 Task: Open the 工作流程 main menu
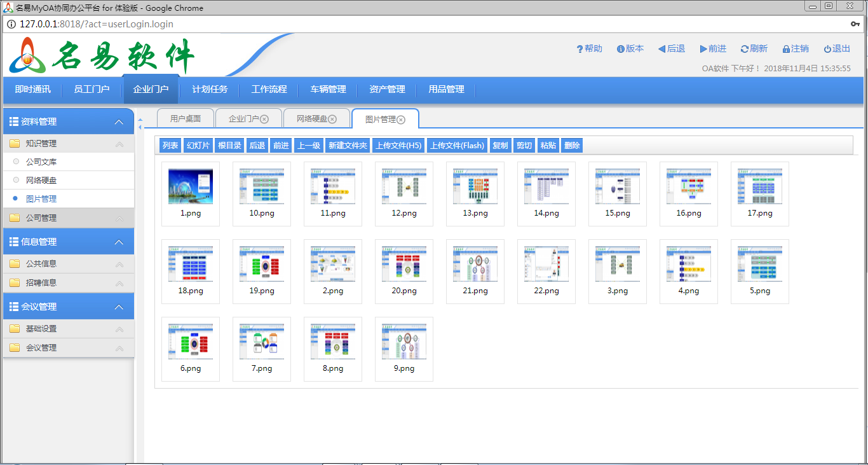[x=269, y=90]
